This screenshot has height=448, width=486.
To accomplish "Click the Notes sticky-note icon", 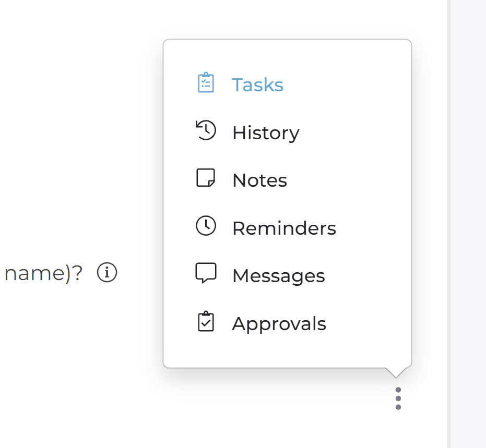I will 206,178.
